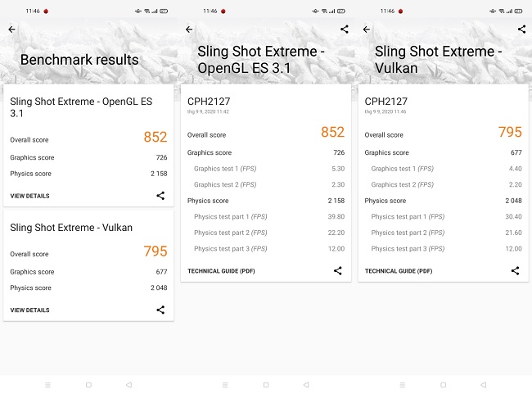532x394 pixels.
Task: Share from the Vulkan details header
Action: [521, 29]
